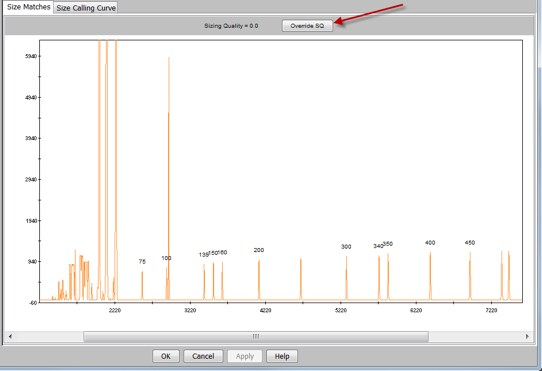The image size is (542, 371).
Task: Confirm with the OK button
Action: point(166,356)
